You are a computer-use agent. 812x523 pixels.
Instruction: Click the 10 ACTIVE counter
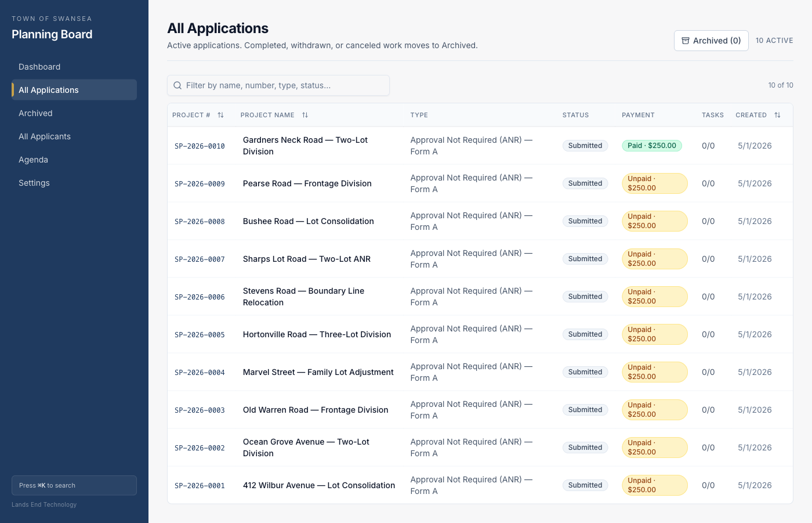774,41
